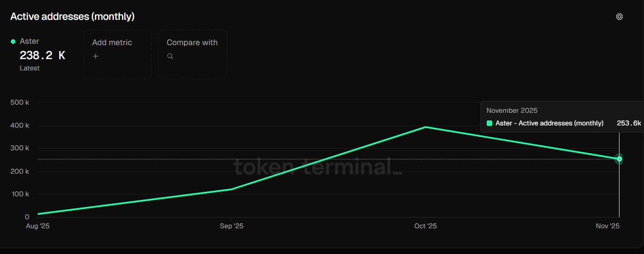The image size is (644, 254).
Task: Click the chart title Active addresses (monthly)
Action: [72, 17]
